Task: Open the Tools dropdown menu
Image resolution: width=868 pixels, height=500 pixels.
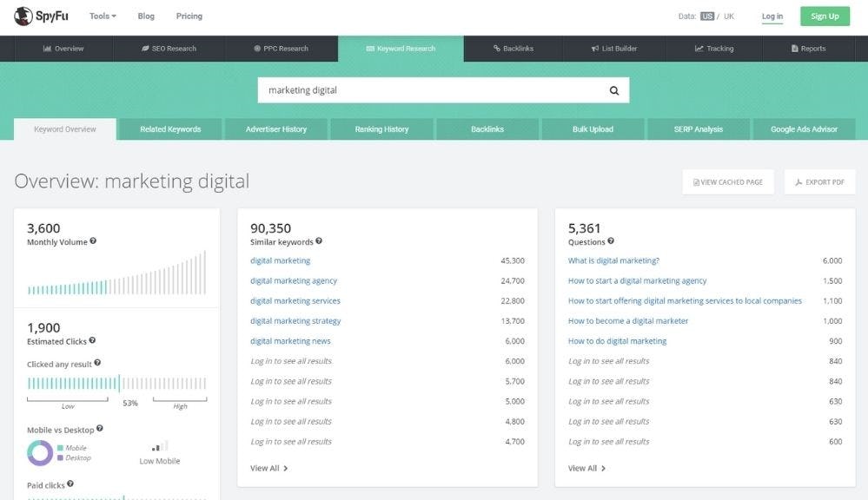Action: pyautogui.click(x=103, y=16)
